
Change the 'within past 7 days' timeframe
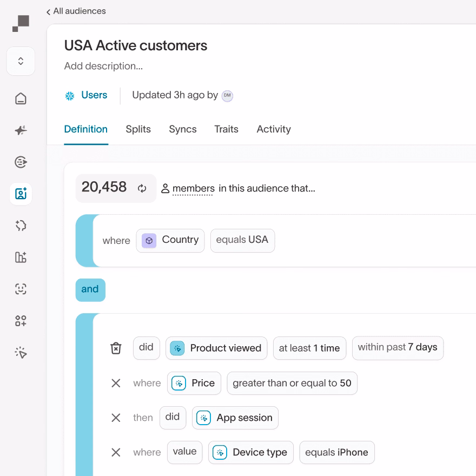pyautogui.click(x=398, y=348)
